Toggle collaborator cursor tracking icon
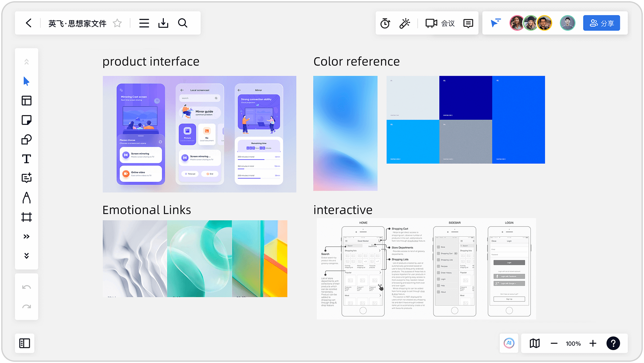Viewport: 644px width, 363px height. [x=495, y=23]
